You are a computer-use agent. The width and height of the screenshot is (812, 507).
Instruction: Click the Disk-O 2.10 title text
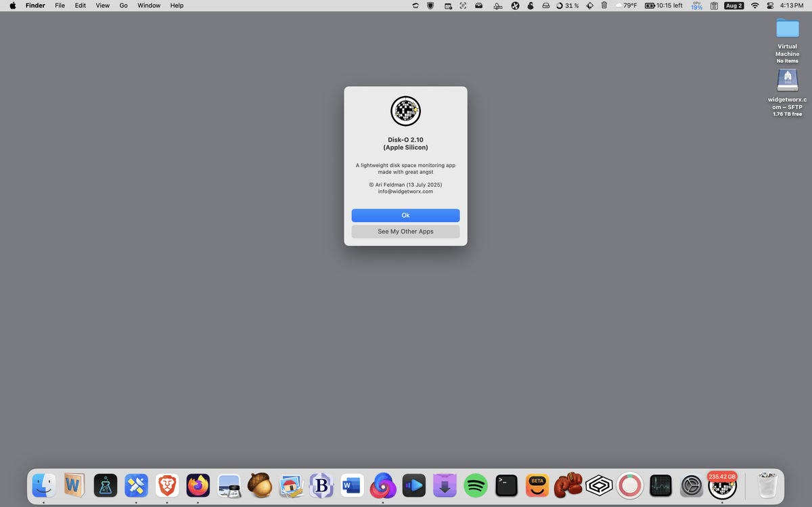coord(405,139)
